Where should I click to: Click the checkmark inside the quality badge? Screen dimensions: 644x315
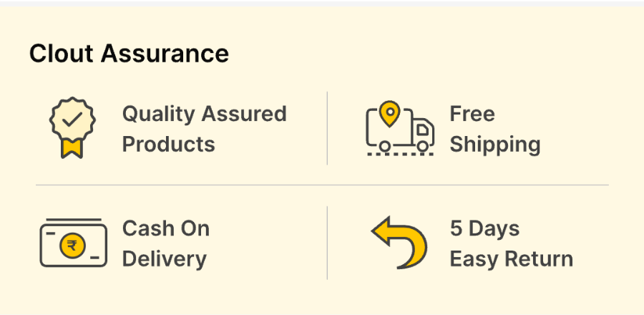(72, 120)
